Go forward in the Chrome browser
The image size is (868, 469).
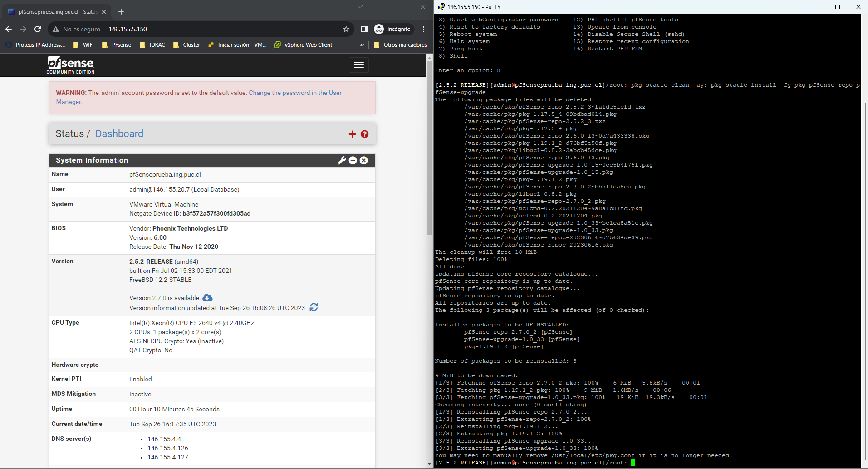tap(23, 29)
